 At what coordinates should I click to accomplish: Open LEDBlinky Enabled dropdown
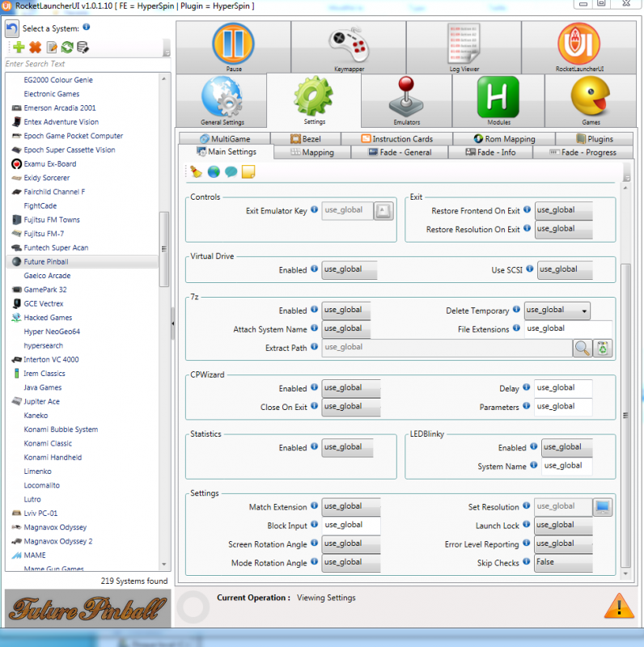(567, 448)
